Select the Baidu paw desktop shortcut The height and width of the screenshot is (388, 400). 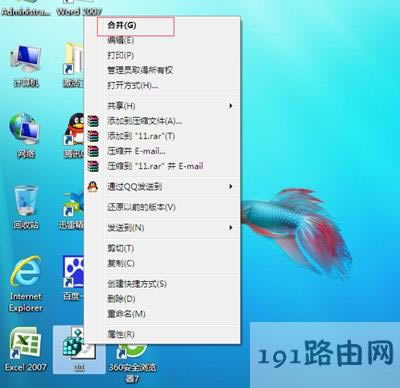[x=73, y=278]
